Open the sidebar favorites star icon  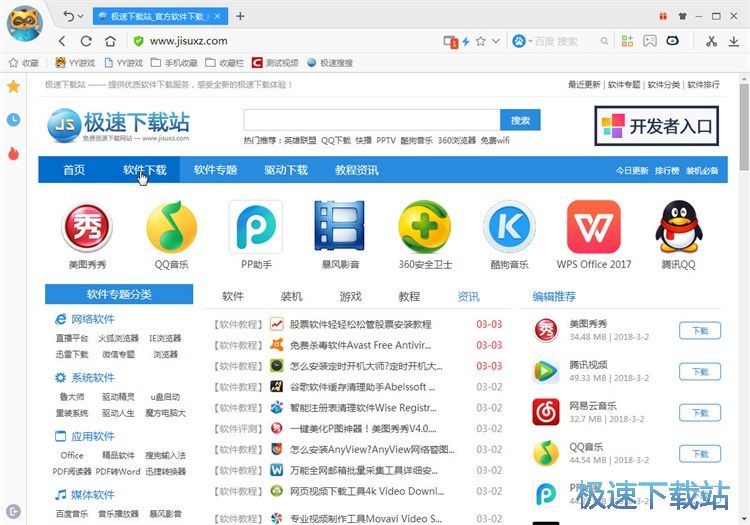(13, 87)
